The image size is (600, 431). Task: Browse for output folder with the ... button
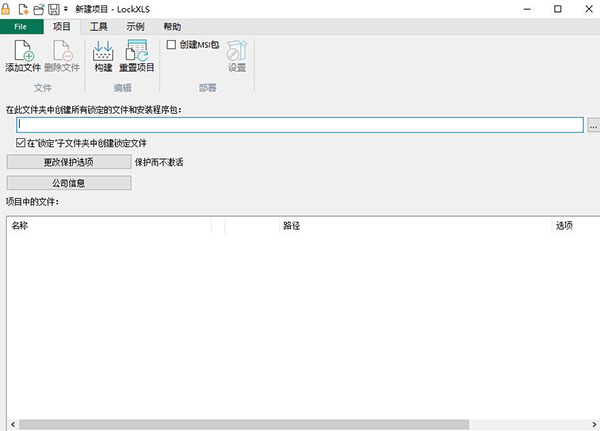click(x=593, y=125)
